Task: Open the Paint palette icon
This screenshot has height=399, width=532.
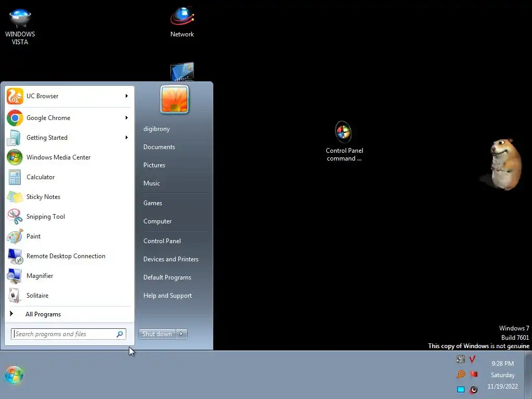Action: click(x=15, y=236)
